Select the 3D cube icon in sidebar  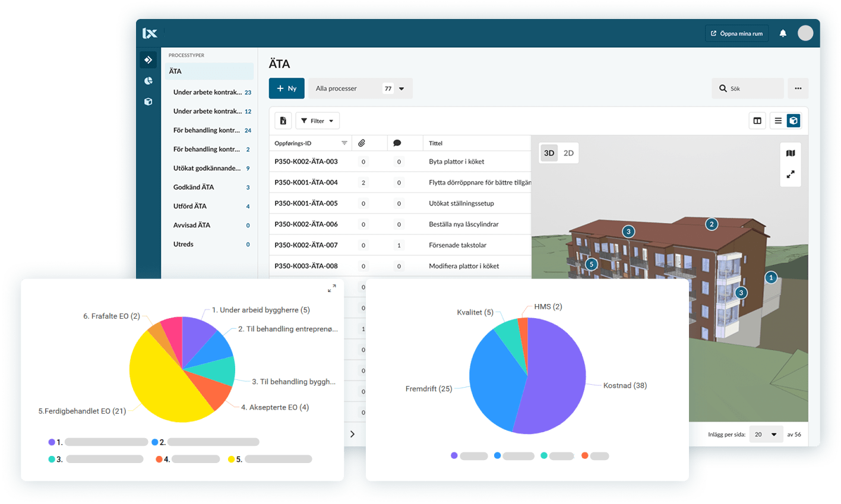click(x=148, y=102)
